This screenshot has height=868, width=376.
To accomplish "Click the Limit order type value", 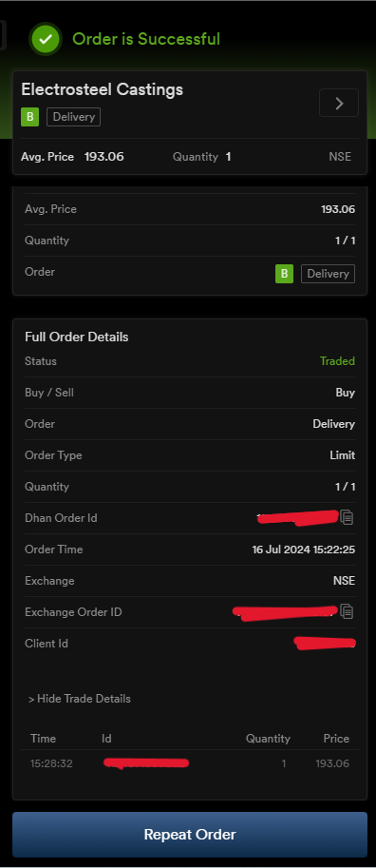I will [342, 455].
